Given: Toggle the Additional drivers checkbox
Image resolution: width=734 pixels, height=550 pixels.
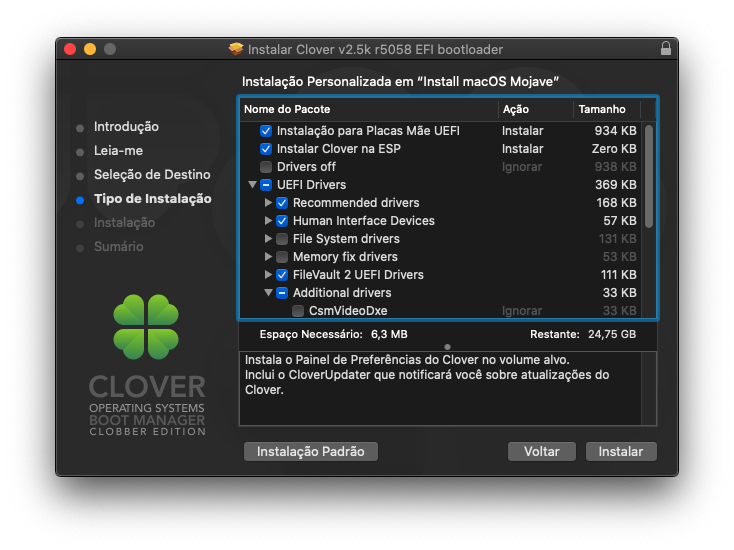Looking at the screenshot, I should 282,293.
